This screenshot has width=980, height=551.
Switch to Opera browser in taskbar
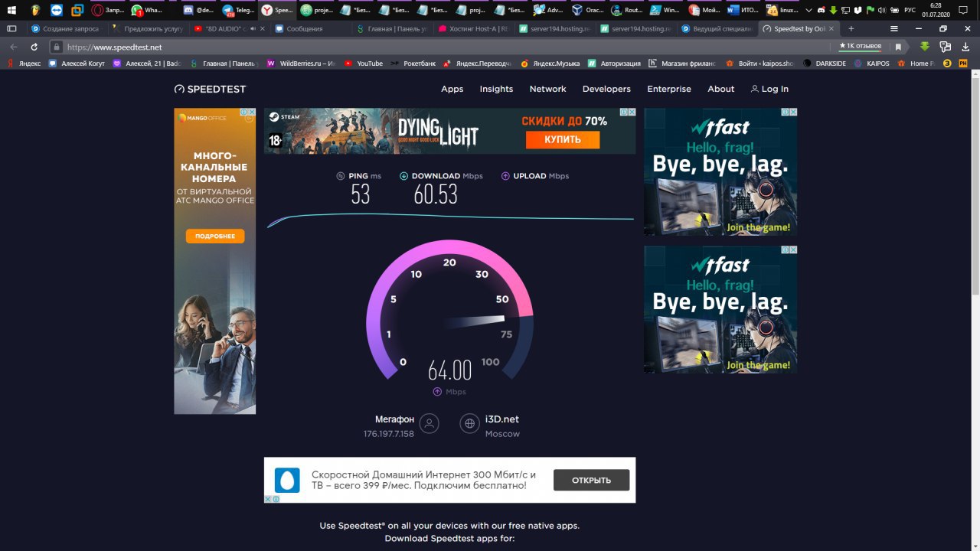point(107,10)
